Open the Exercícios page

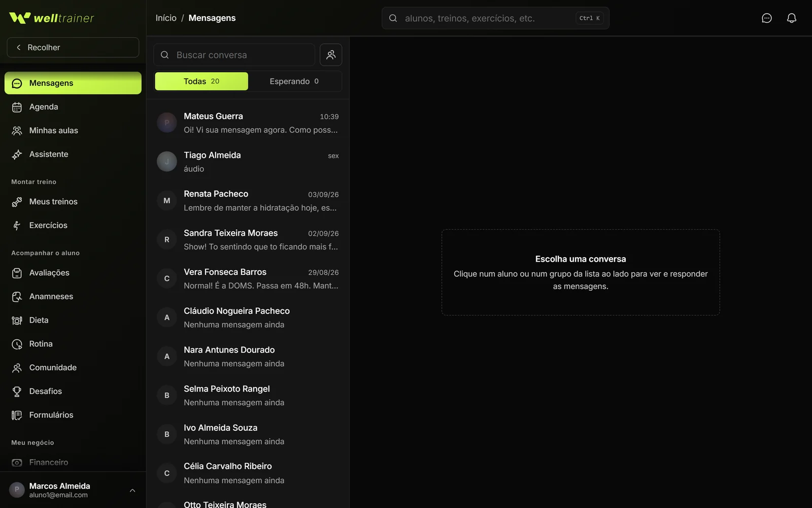[73, 225]
